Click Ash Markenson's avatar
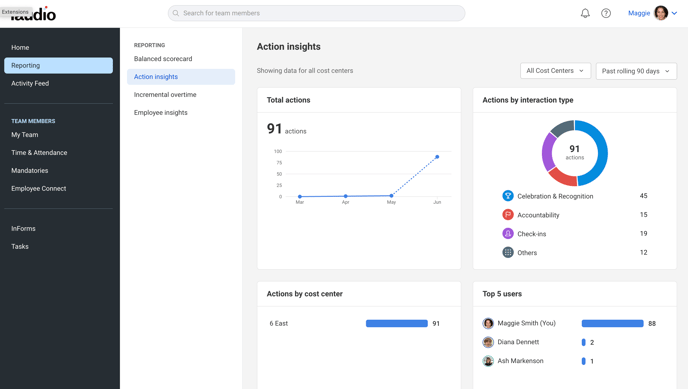Viewport: 688px width, 389px height. tap(488, 361)
